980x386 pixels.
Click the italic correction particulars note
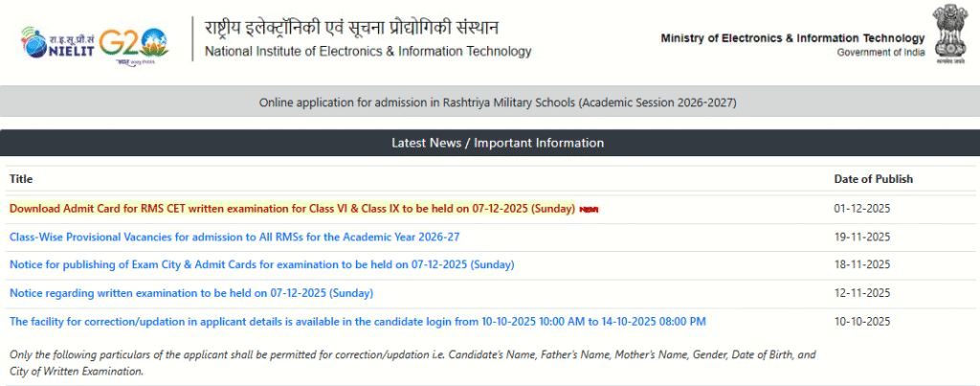point(412,362)
